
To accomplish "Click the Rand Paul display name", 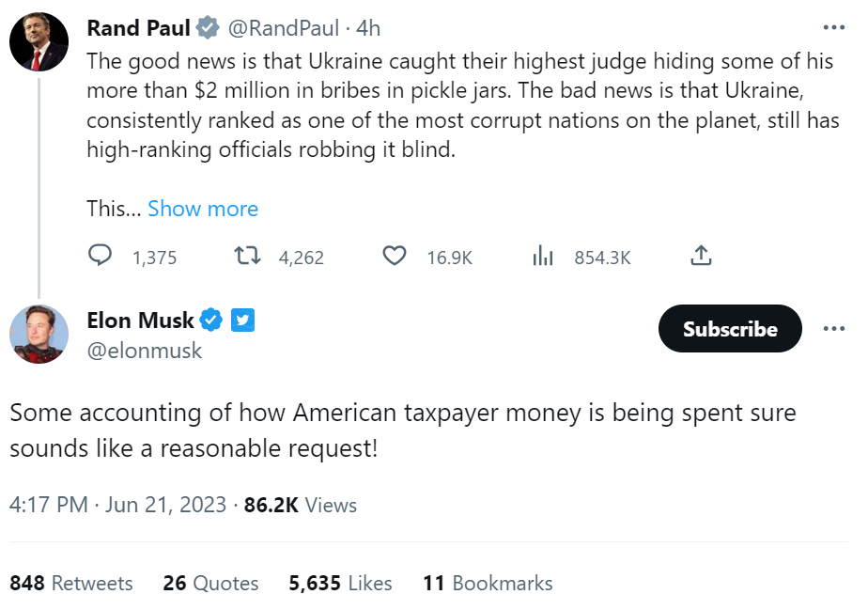I will click(138, 28).
